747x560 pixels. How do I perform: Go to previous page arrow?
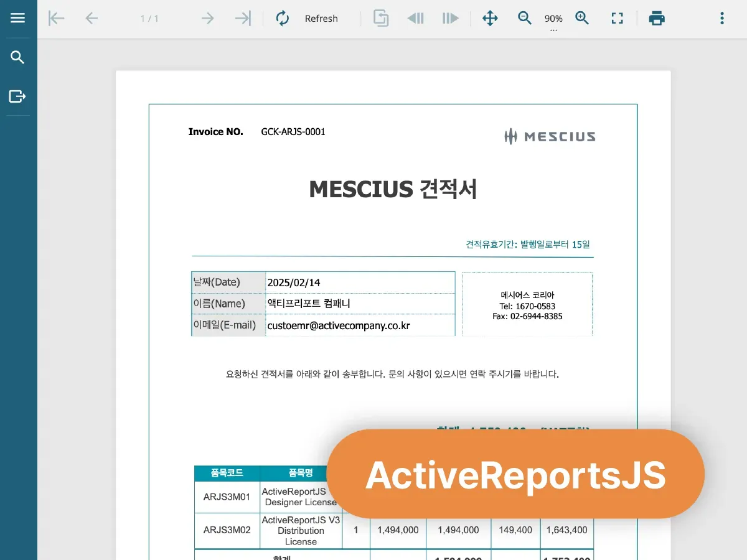(x=92, y=19)
